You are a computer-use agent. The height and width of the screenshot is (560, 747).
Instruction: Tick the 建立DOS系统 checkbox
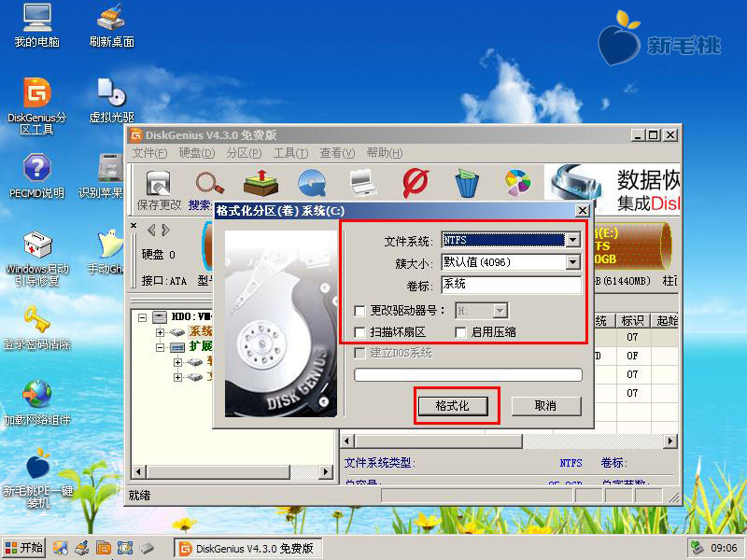click(360, 354)
